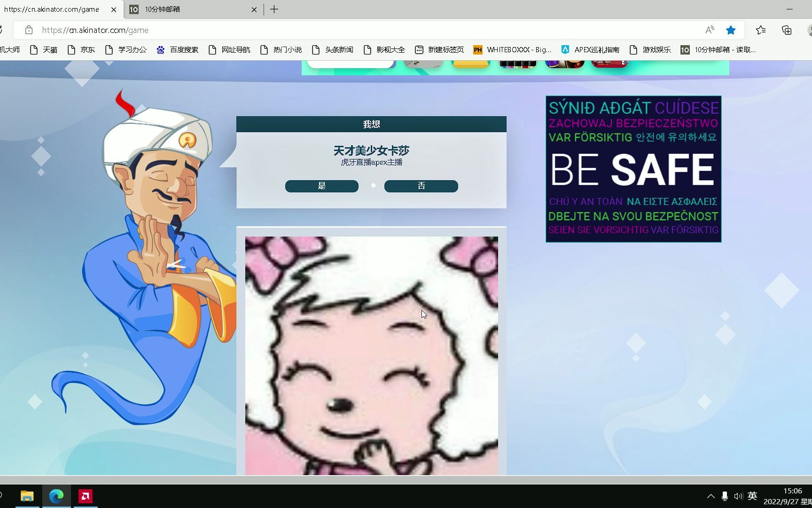The image size is (812, 508).
Task: Open the AMD software taskbar icon
Action: pyautogui.click(x=85, y=496)
